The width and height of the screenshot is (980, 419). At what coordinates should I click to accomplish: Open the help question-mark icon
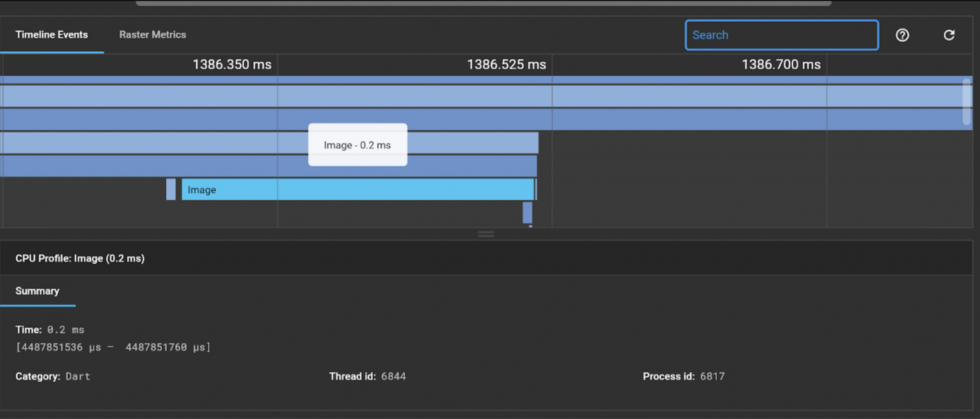(902, 35)
